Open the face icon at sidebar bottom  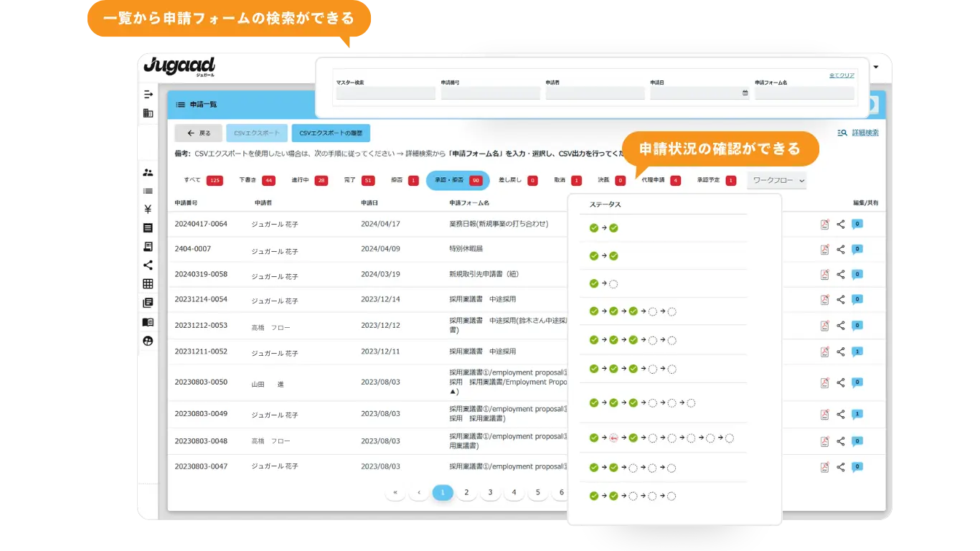click(x=148, y=341)
